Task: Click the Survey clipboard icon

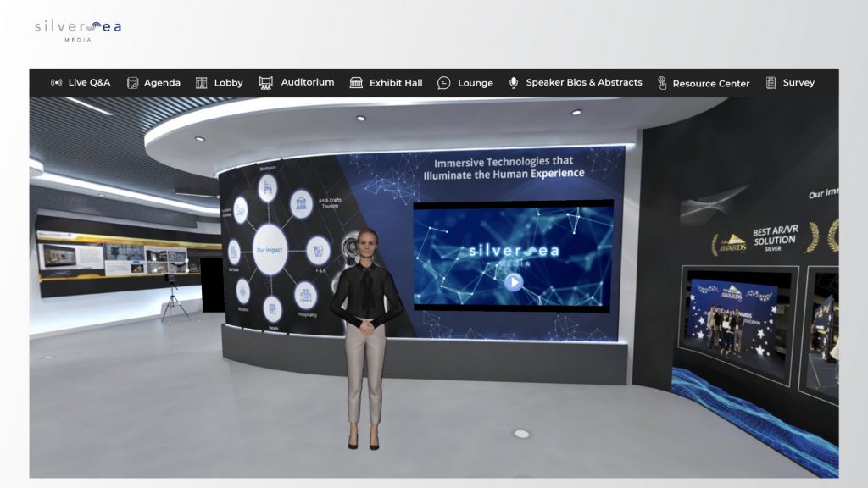Action: [771, 82]
